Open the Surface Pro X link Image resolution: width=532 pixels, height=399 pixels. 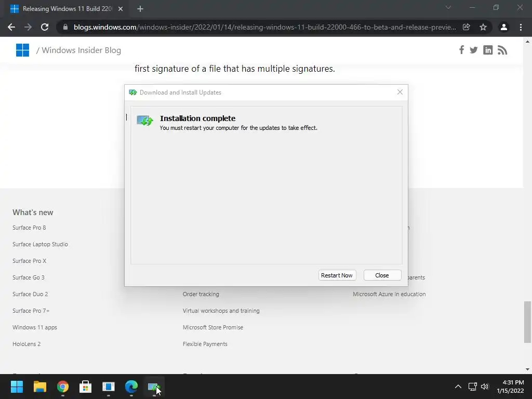click(x=30, y=261)
